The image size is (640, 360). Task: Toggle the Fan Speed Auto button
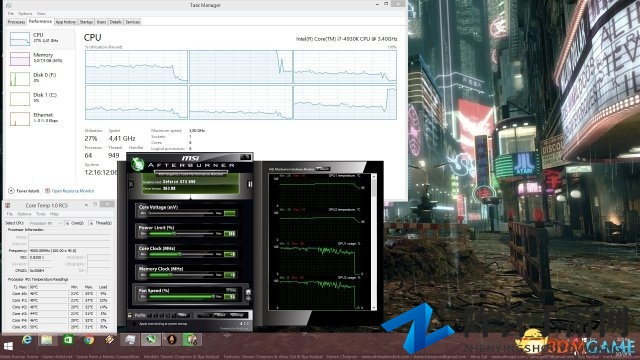coord(231,290)
